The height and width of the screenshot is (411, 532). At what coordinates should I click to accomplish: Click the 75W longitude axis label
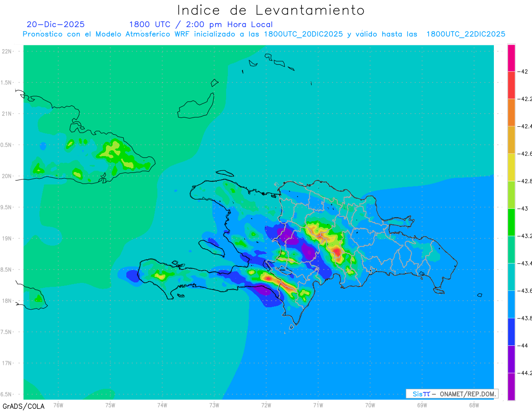click(110, 405)
